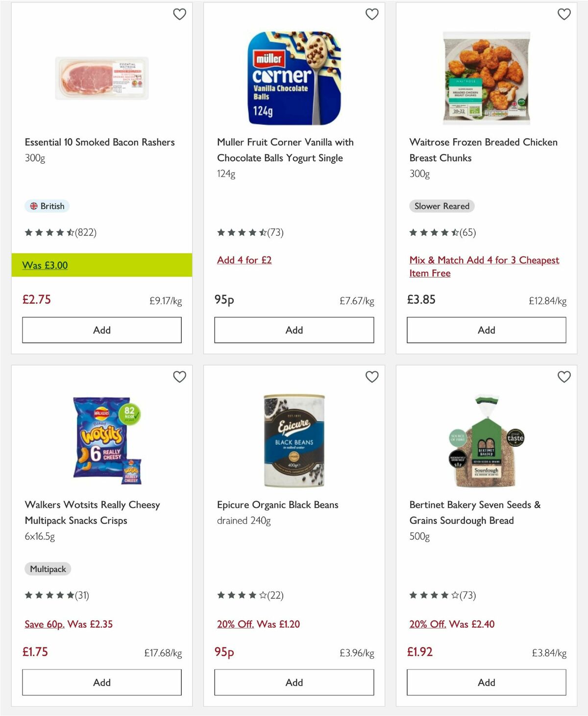The height and width of the screenshot is (716, 588).
Task: Click the heart icon on Epicure Organic Black Beans
Action: pos(372,377)
